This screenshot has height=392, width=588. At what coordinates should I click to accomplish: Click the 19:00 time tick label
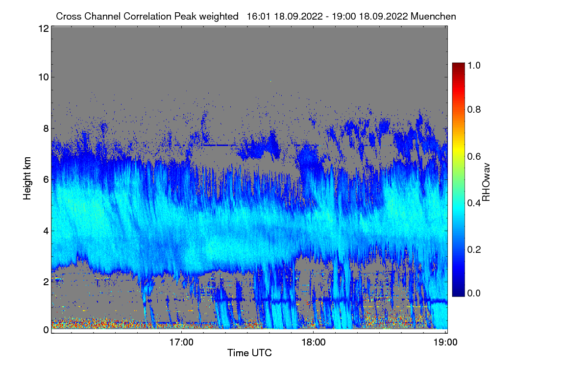pyautogui.click(x=445, y=342)
